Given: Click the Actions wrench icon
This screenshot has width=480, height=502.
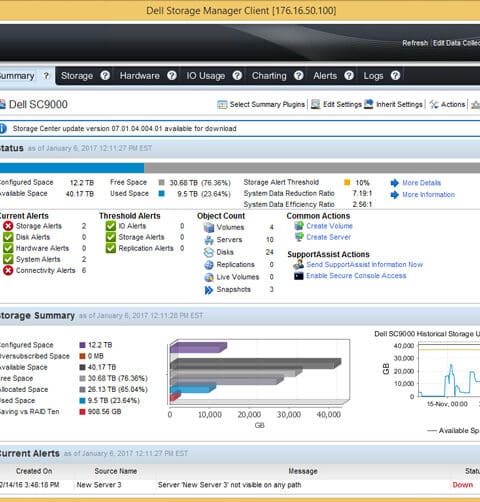Looking at the screenshot, I should 434,104.
